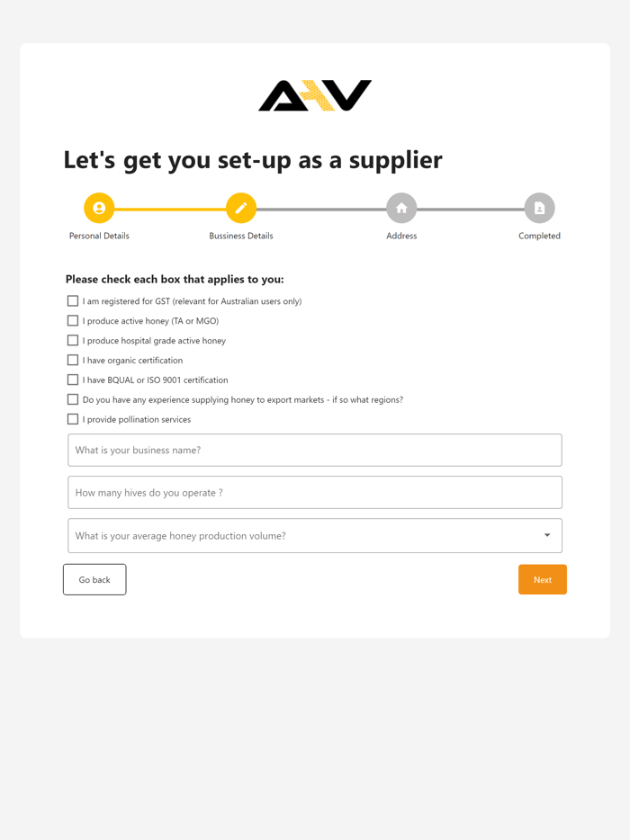Click the hives operated input field
Image resolution: width=630 pixels, height=840 pixels.
[315, 493]
